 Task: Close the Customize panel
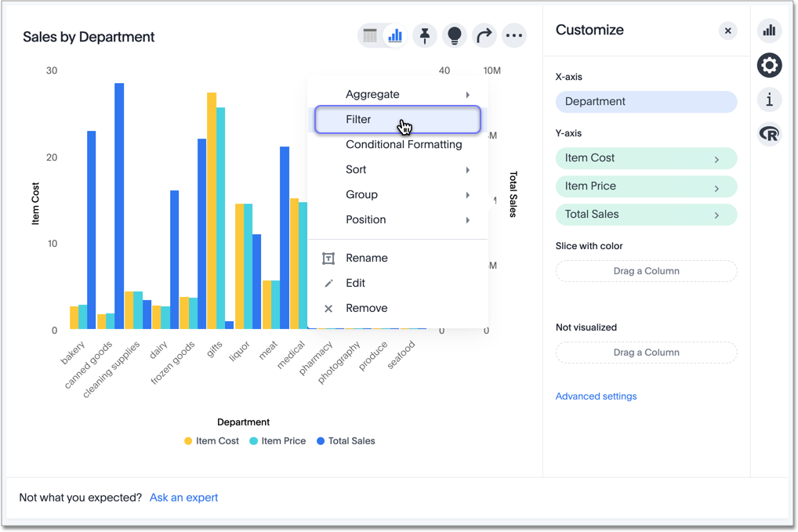(x=727, y=31)
